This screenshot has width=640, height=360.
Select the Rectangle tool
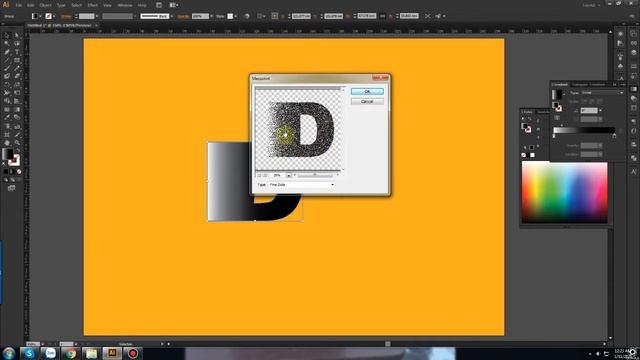click(17, 60)
